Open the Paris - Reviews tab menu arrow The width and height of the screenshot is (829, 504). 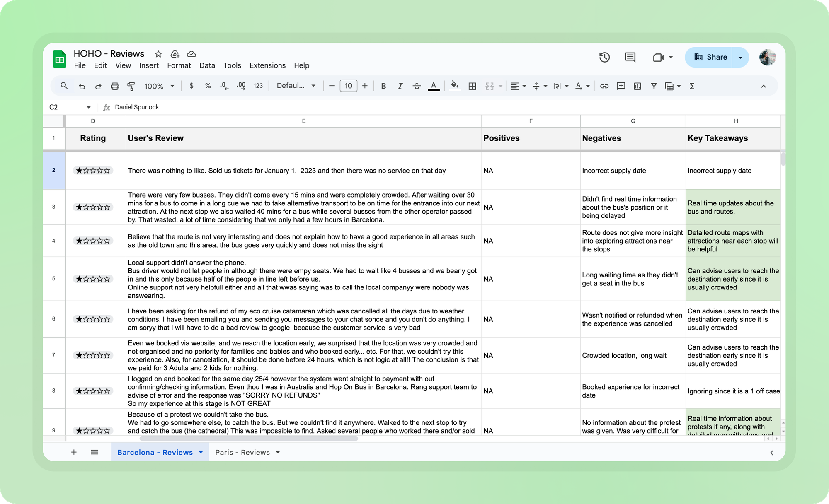(278, 452)
